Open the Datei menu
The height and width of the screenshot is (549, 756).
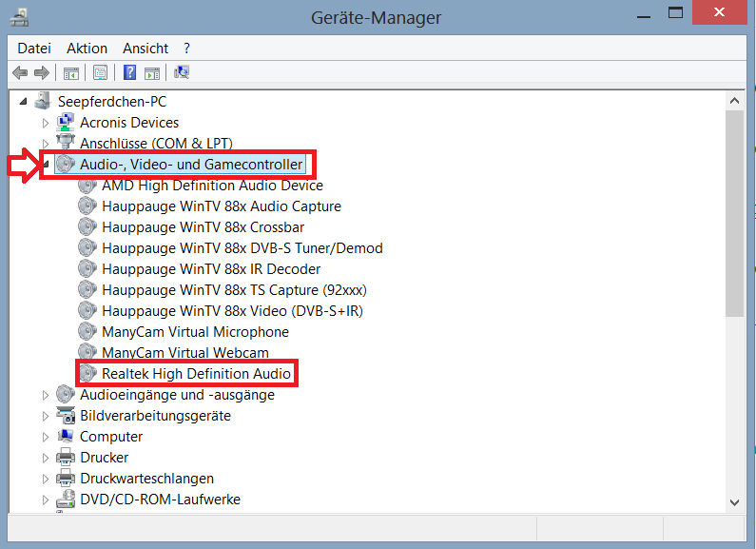[34, 49]
